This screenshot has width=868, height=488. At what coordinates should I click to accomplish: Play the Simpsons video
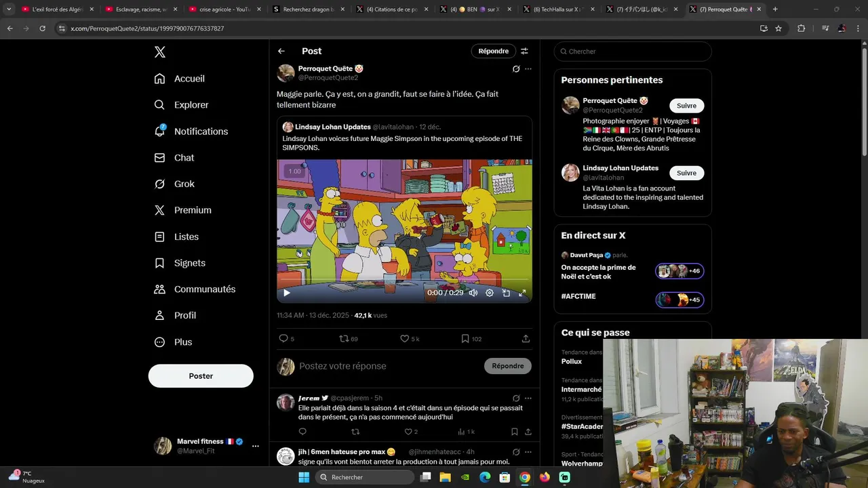[286, 293]
